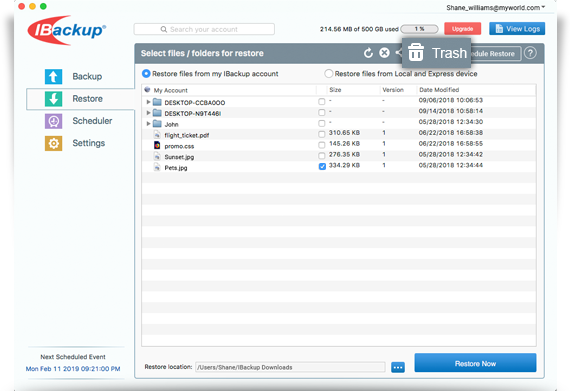This screenshot has height=391, width=570.
Task: Open the Backup section
Action: click(87, 77)
